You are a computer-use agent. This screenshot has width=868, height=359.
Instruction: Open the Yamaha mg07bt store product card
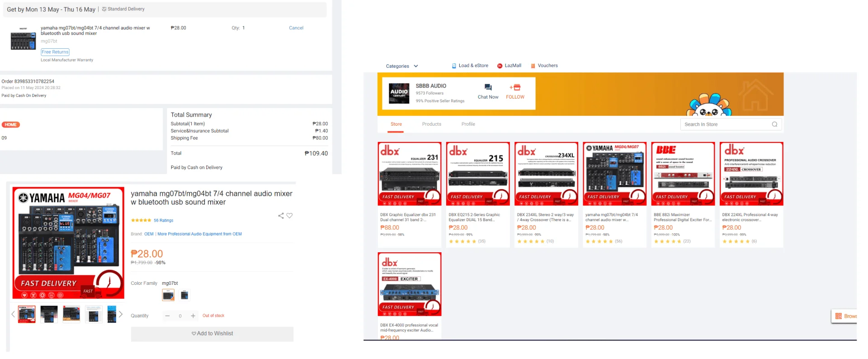pyautogui.click(x=614, y=194)
